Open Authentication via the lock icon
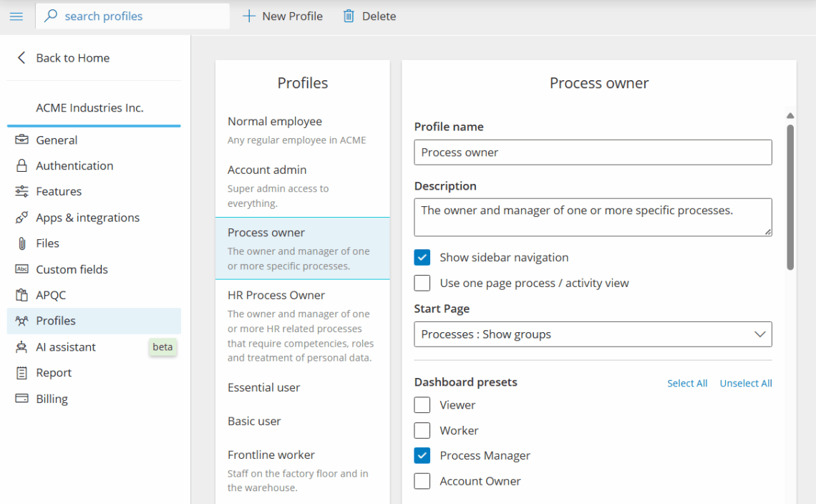Image resolution: width=816 pixels, height=504 pixels. 22,165
